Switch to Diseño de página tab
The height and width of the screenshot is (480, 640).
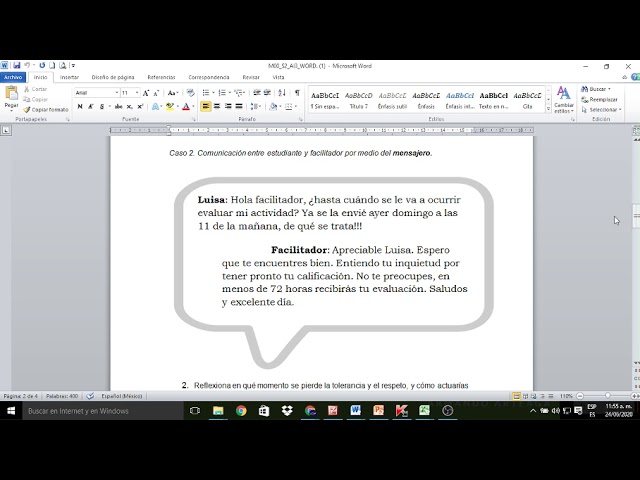coord(113,77)
